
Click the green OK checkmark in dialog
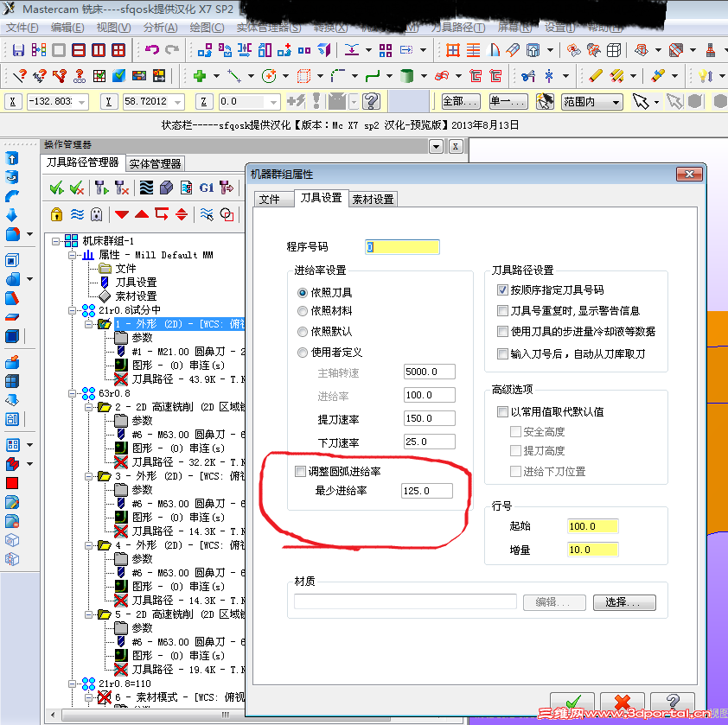(572, 703)
